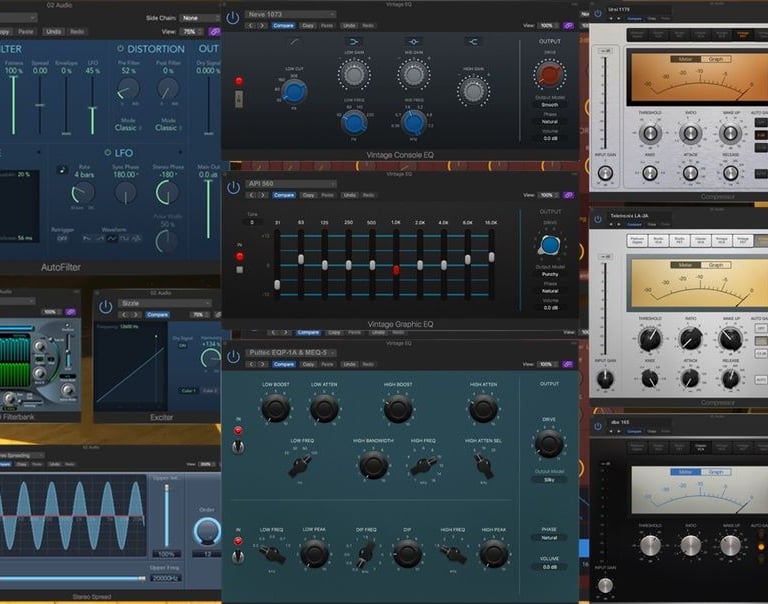This screenshot has height=604, width=768.
Task: Open View 75% dropdown in AutoFilter
Action: pos(192,31)
